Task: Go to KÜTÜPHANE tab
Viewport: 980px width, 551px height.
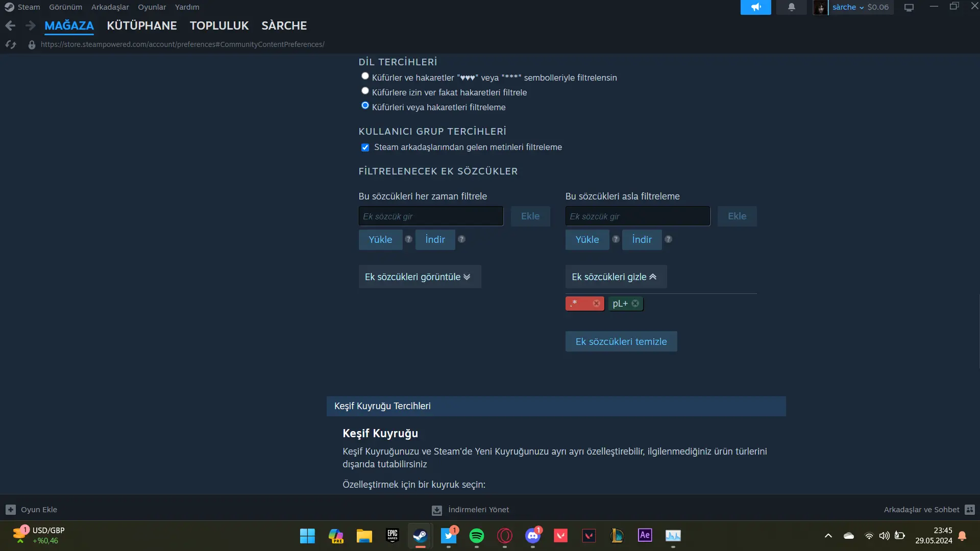Action: coord(142,26)
